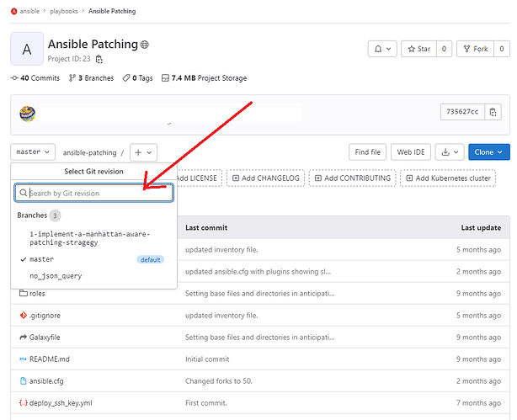Viewport: 517px width, 420px height.
Task: Click the commit author avatar
Action: coord(28,114)
